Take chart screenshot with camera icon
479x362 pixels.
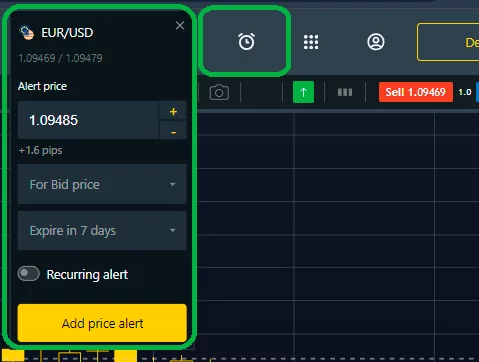click(219, 92)
